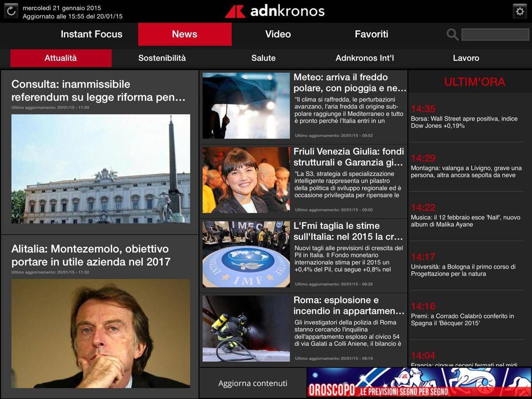The image size is (532, 399).
Task: Open Friuli Venezia Giulia fondi headline
Action: [x=349, y=157]
